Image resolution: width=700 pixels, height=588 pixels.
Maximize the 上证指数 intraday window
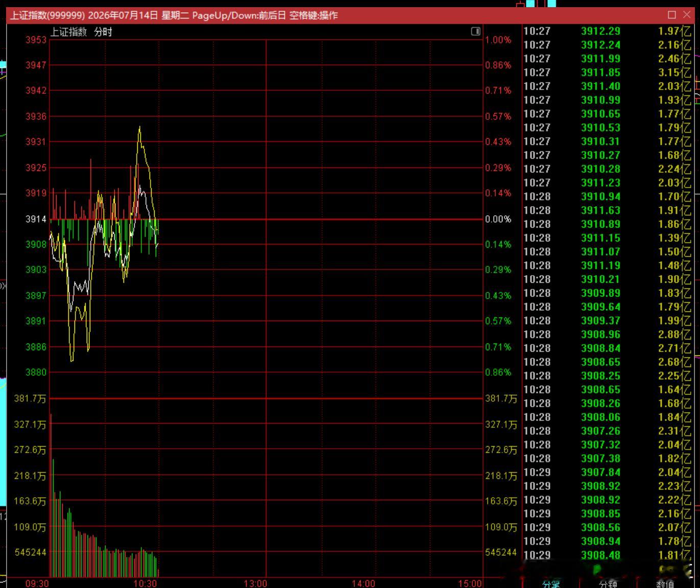pos(672,15)
